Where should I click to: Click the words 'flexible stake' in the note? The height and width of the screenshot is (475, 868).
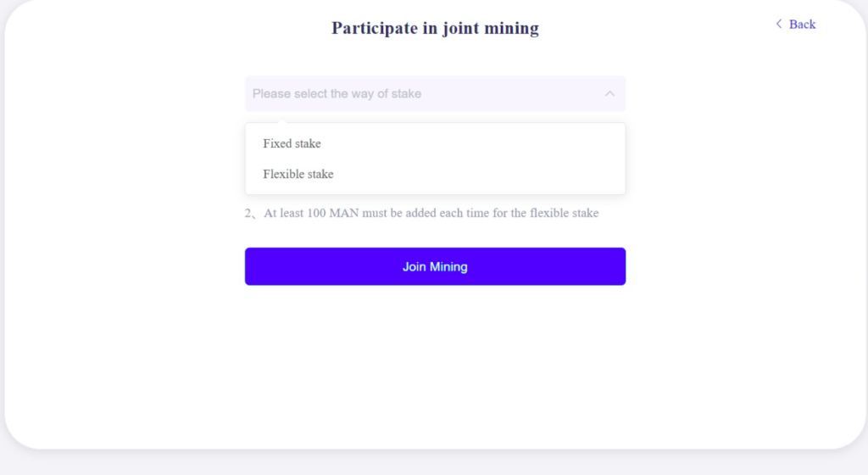[564, 213]
